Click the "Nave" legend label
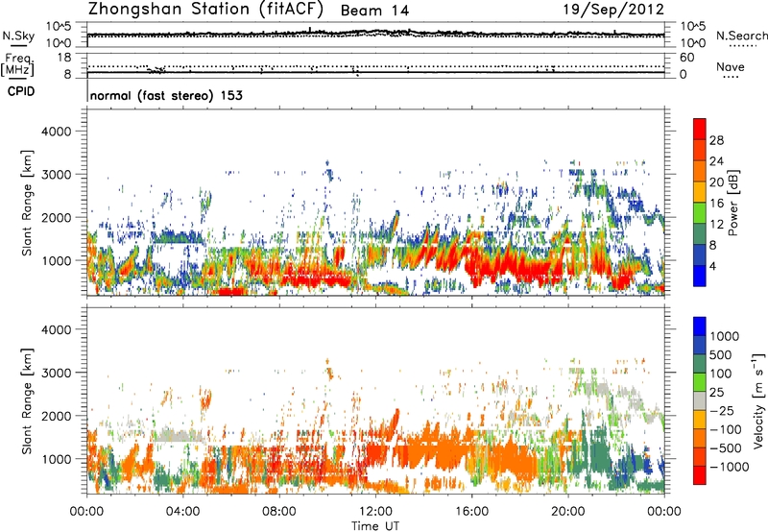 (x=731, y=67)
